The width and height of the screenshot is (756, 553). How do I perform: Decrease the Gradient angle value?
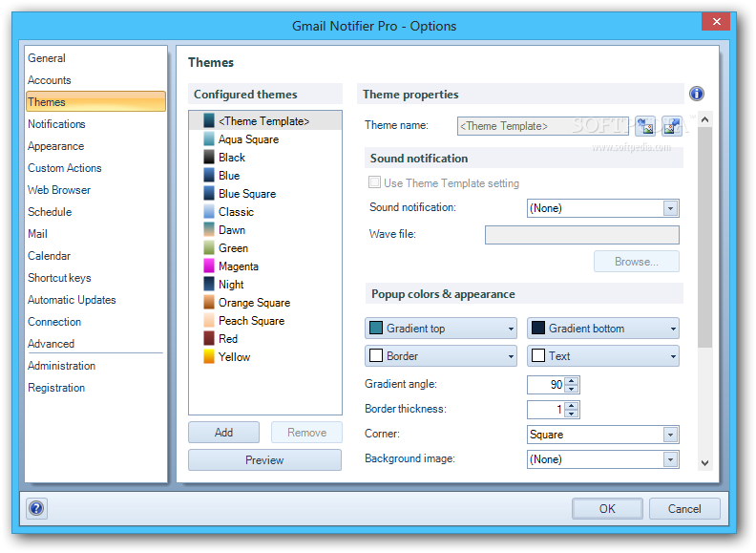point(572,389)
